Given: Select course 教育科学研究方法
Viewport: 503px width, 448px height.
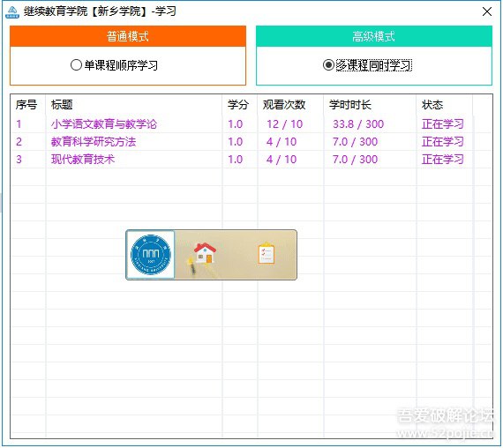Looking at the screenshot, I should click(x=94, y=142).
